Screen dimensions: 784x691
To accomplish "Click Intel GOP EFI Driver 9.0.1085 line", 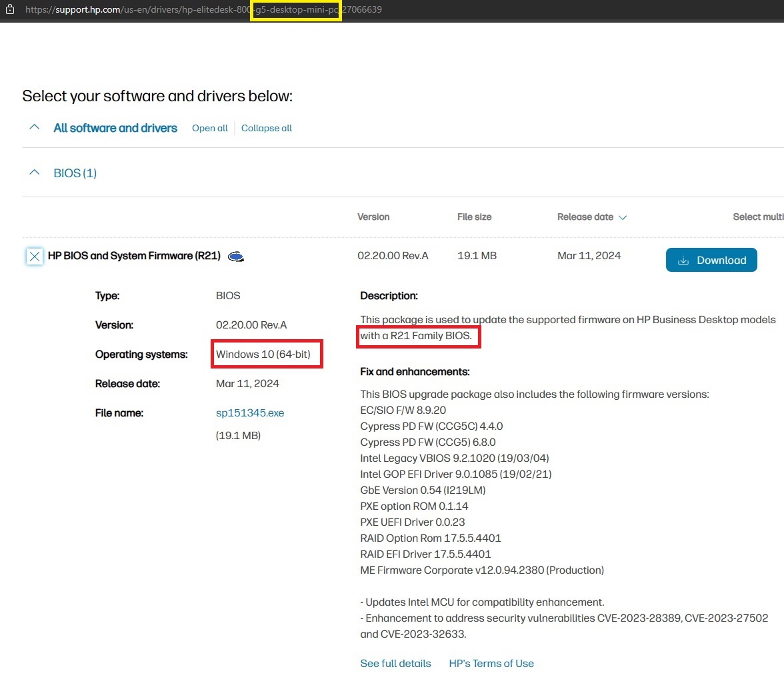I will [456, 474].
